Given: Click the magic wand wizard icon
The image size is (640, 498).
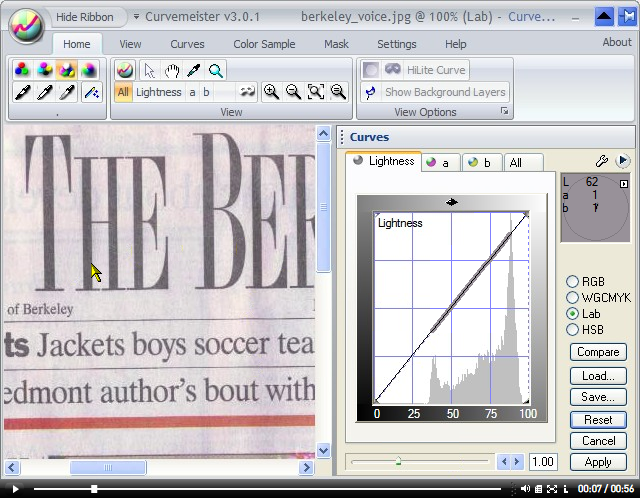Looking at the screenshot, I should [91, 92].
